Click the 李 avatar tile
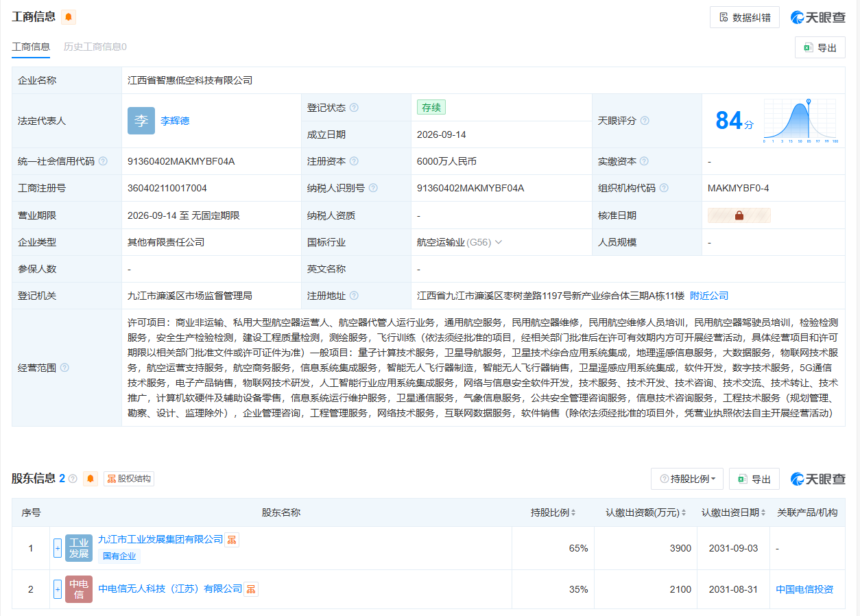 pos(141,121)
